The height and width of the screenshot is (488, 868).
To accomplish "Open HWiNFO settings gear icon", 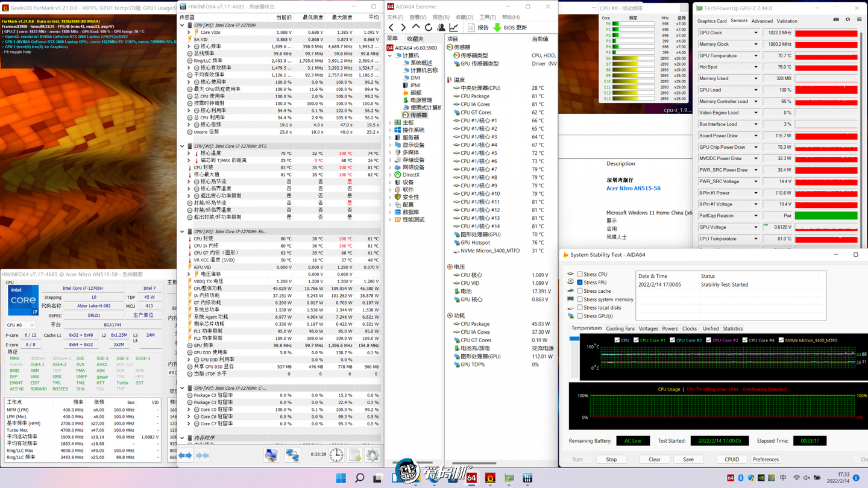I will click(372, 455).
